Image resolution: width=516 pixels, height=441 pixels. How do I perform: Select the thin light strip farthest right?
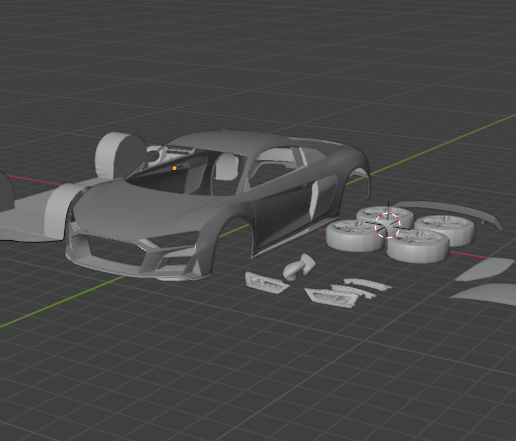(368, 284)
